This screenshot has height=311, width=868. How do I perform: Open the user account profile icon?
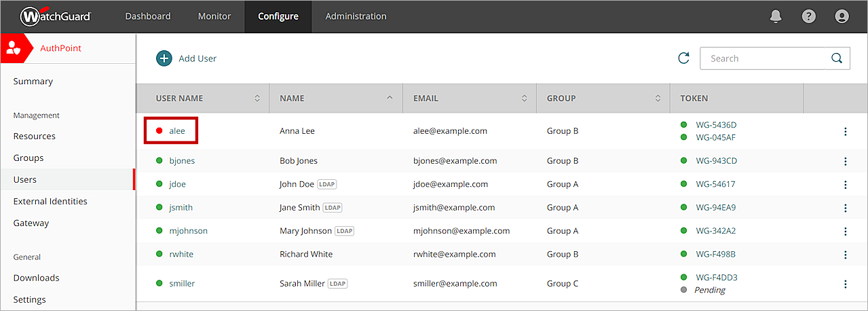click(842, 16)
